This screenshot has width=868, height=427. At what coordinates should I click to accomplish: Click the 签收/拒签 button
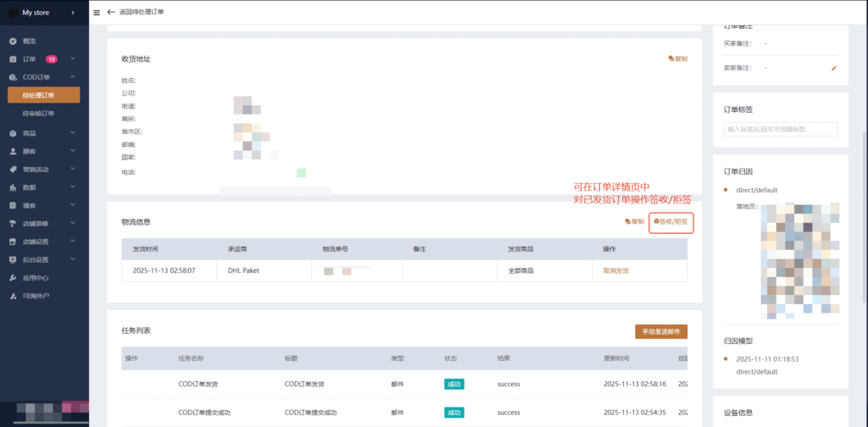[670, 222]
